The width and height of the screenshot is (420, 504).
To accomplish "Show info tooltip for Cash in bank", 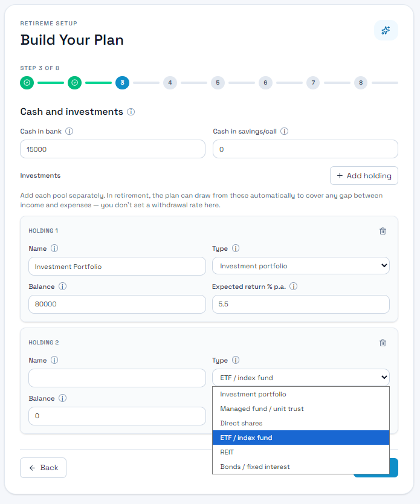I will (x=69, y=131).
